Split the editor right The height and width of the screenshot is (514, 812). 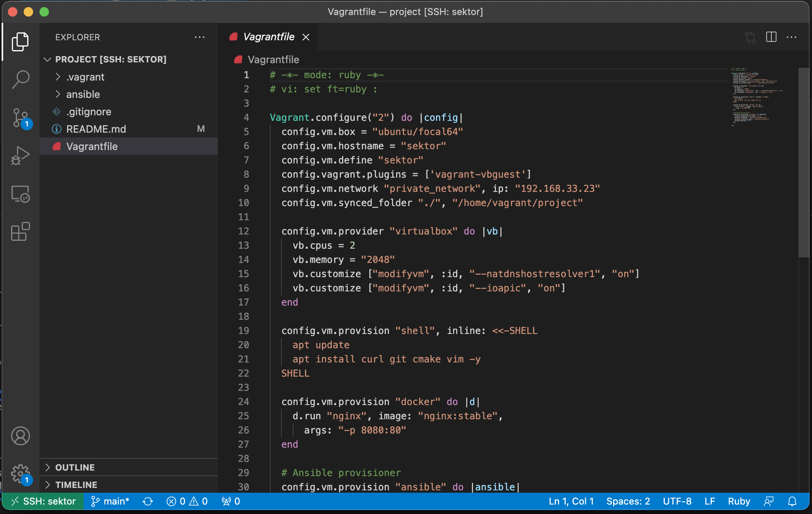[771, 37]
